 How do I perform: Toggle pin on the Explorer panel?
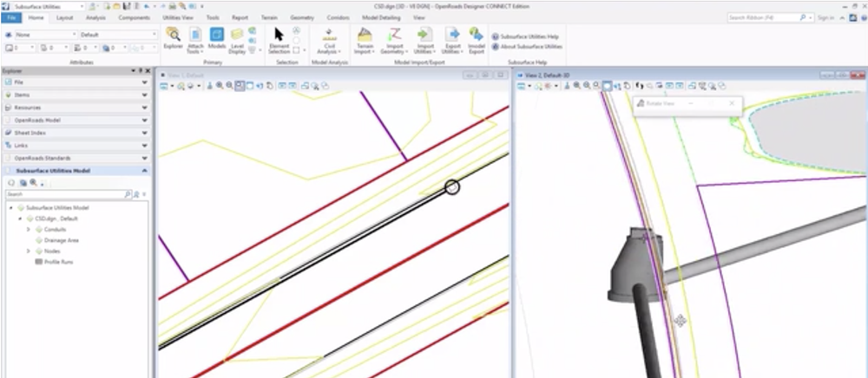pos(141,71)
